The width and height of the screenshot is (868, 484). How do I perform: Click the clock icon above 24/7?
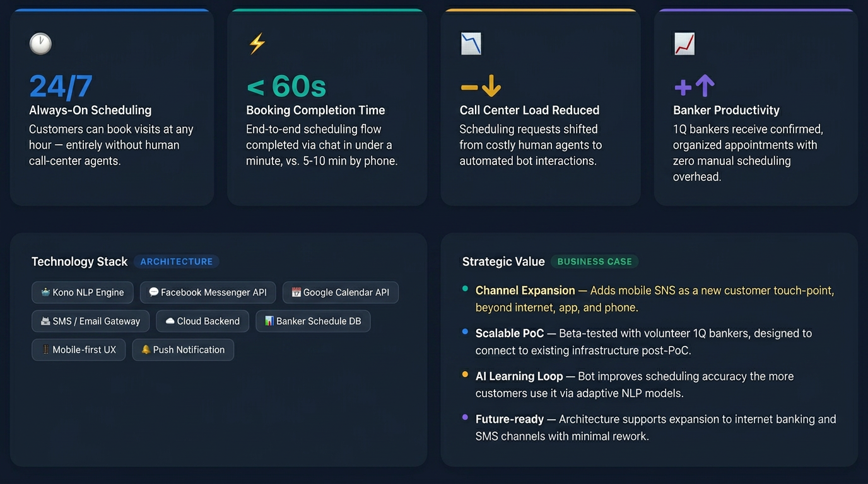point(40,43)
